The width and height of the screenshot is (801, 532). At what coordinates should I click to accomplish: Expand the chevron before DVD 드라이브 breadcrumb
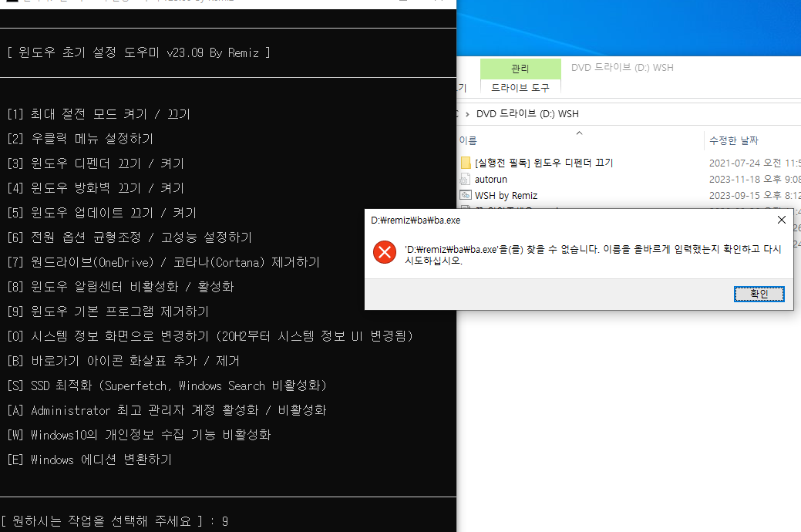pyautogui.click(x=467, y=114)
